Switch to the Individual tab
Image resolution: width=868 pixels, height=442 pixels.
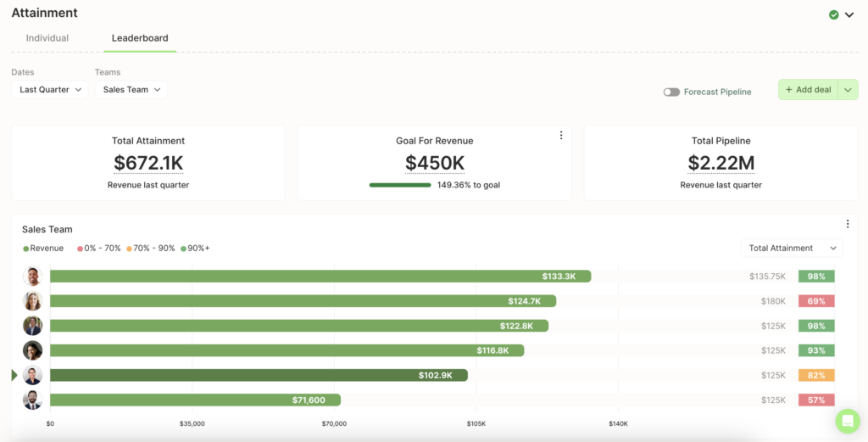(x=47, y=38)
